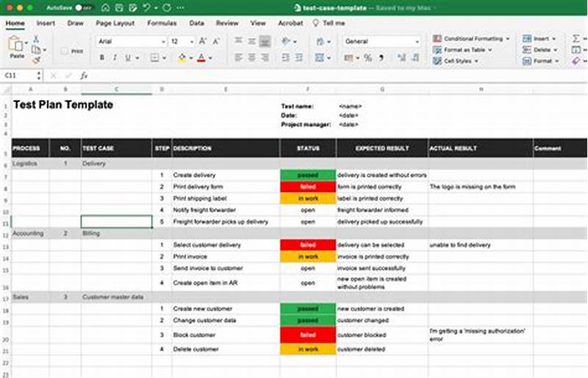The width and height of the screenshot is (588, 378).
Task: Open the Borders dropdown arrow
Action: 164,58
